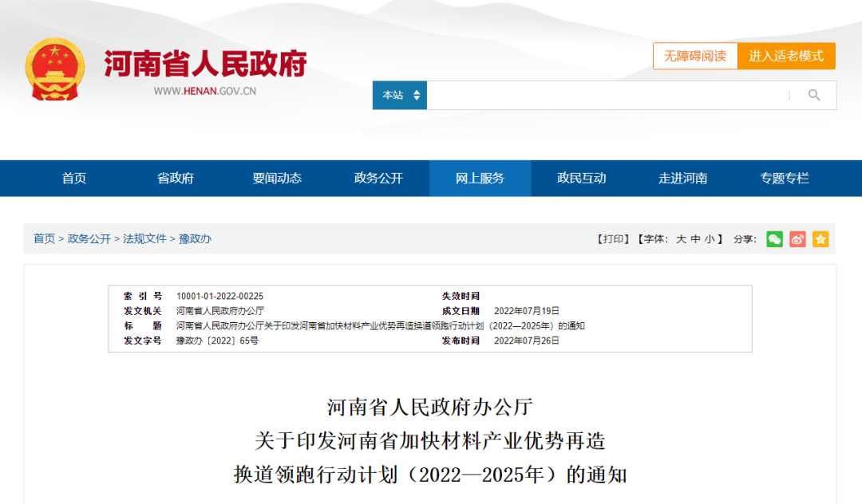Screen dimensions: 862x504
Task: Click the 打印 print link
Action: click(614, 239)
